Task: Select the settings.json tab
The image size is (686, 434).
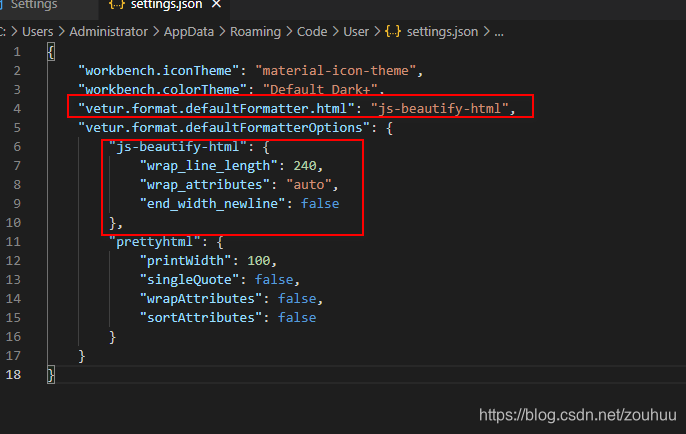Action: click(166, 4)
